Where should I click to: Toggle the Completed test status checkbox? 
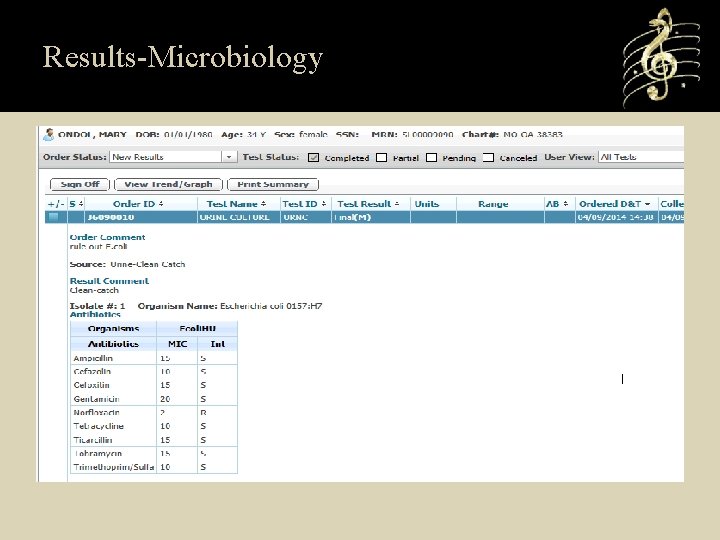point(314,158)
